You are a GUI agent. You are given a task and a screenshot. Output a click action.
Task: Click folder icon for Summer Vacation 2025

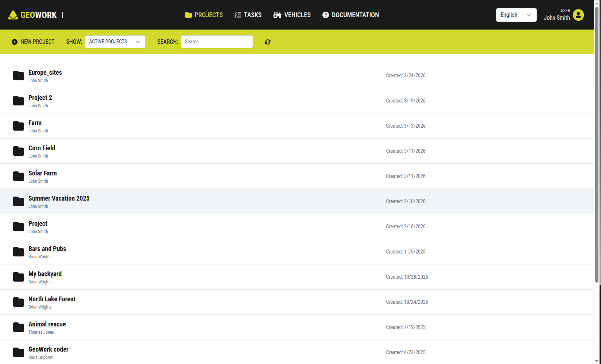point(19,201)
